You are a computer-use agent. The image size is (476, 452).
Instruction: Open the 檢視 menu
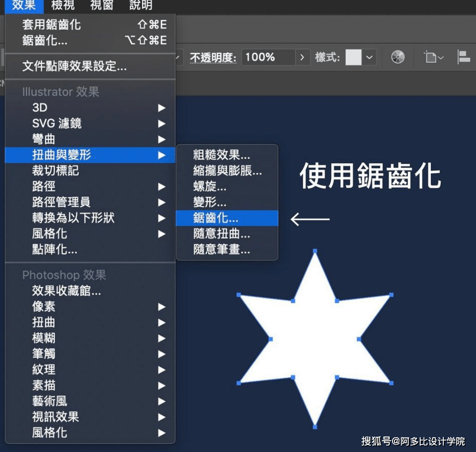point(63,5)
